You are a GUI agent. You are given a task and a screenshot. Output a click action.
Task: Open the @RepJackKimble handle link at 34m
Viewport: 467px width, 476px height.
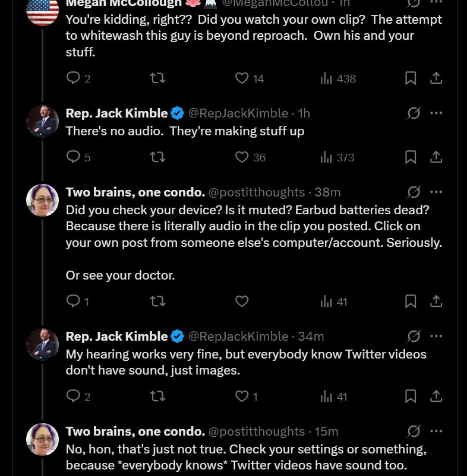(x=238, y=337)
